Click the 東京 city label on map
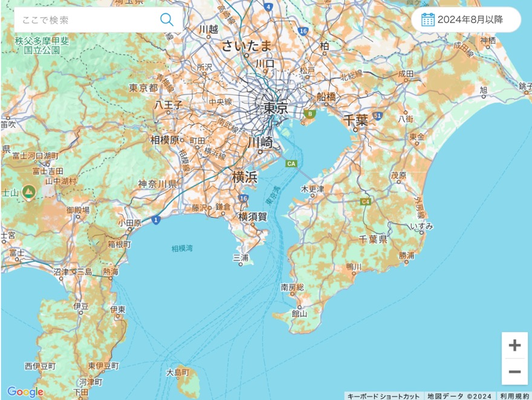Viewport: 532px width, 400px height. click(276, 108)
